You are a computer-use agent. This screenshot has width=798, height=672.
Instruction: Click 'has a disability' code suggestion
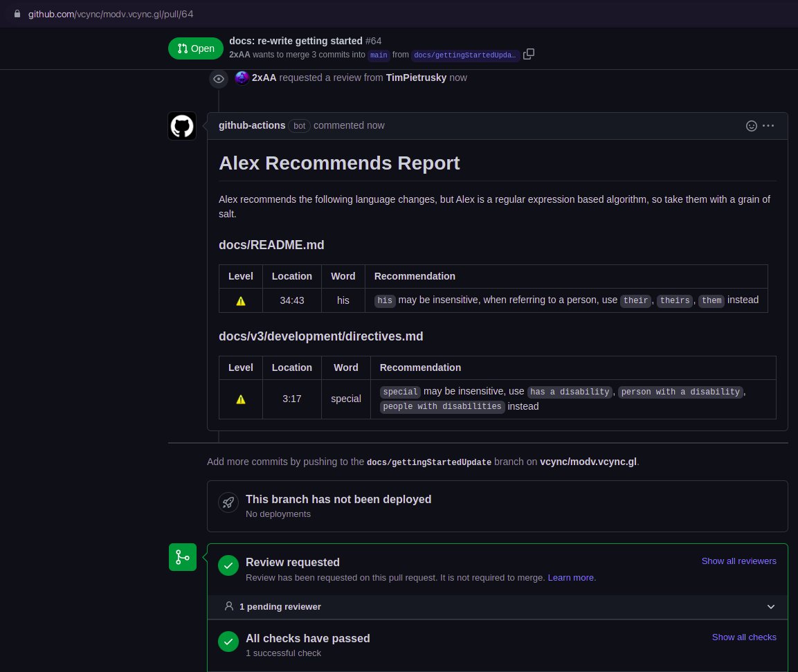(x=570, y=392)
